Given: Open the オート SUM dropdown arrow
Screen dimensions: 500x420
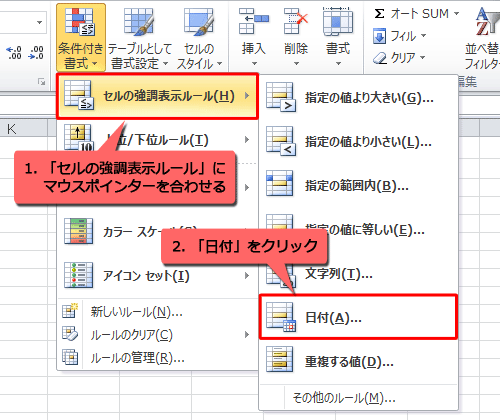Looking at the screenshot, I should (457, 14).
